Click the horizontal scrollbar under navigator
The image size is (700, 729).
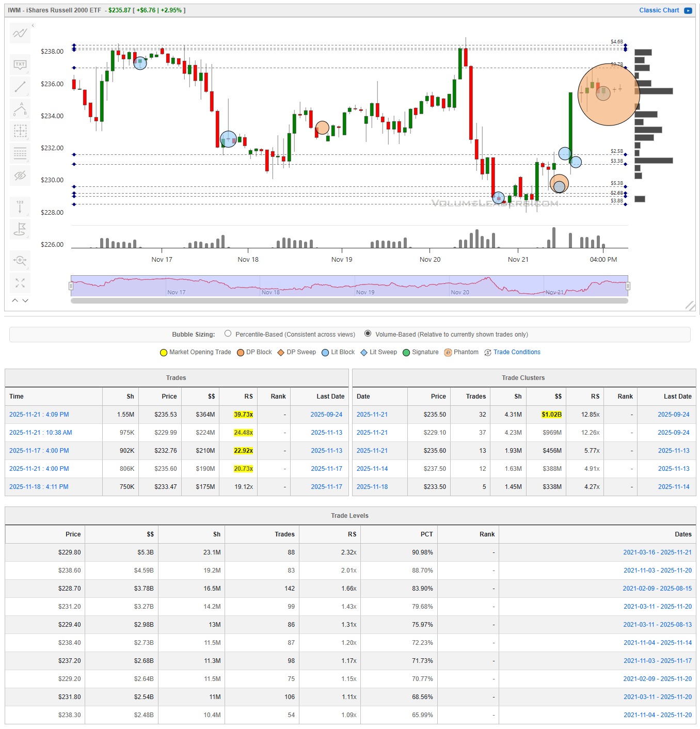[x=349, y=300]
